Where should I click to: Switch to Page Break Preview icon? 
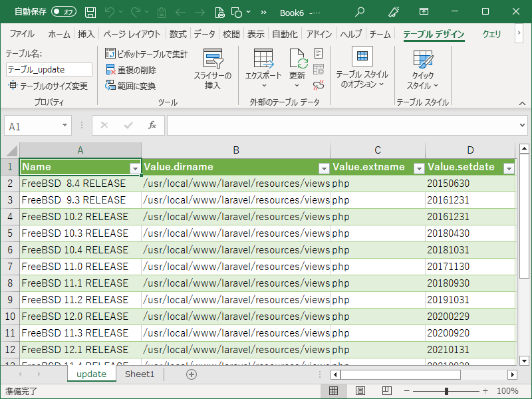[387, 391]
